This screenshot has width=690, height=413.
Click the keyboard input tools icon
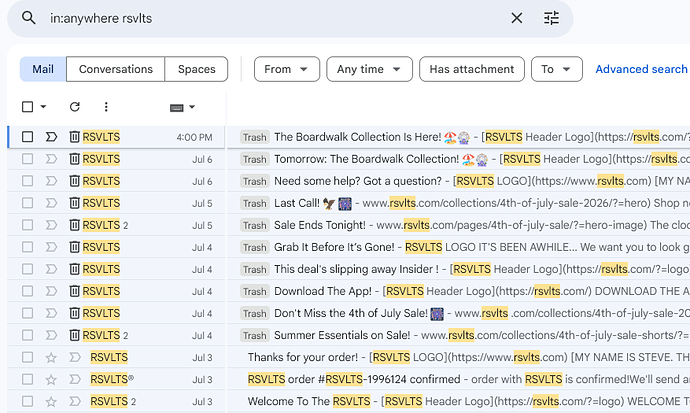(176, 107)
